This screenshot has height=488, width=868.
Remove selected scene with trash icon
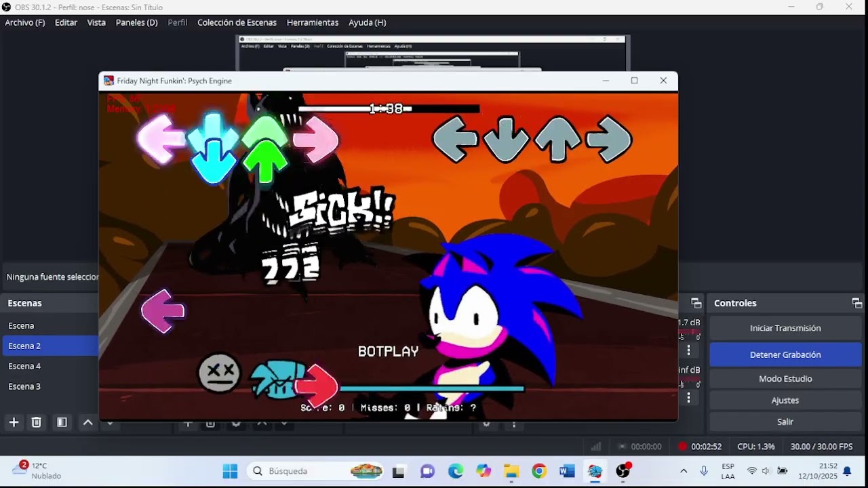37,422
